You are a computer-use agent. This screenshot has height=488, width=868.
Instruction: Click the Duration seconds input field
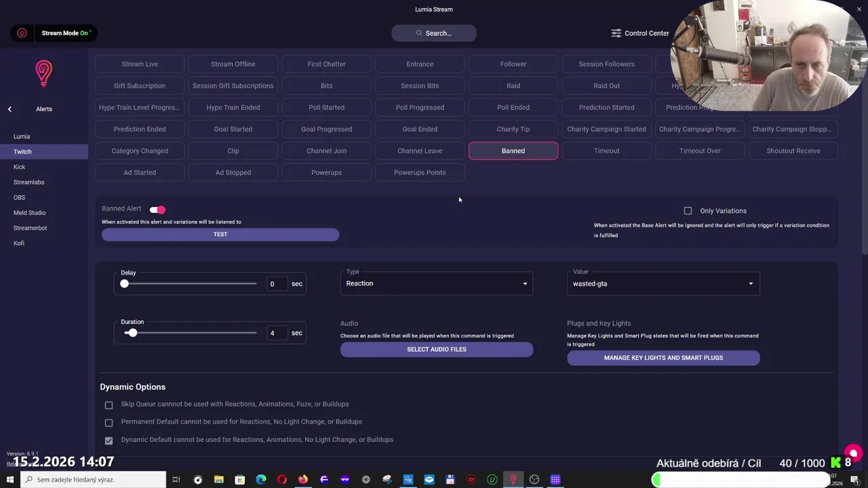277,333
